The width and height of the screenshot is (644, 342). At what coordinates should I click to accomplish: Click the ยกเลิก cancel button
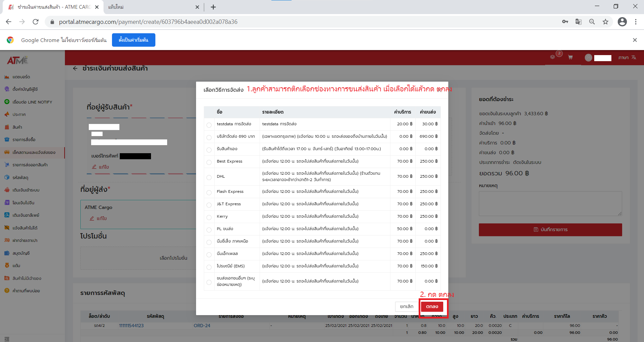[407, 306]
